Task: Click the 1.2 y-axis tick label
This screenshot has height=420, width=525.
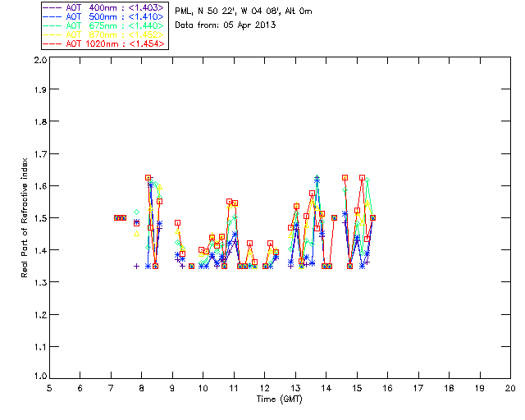Action: click(40, 315)
